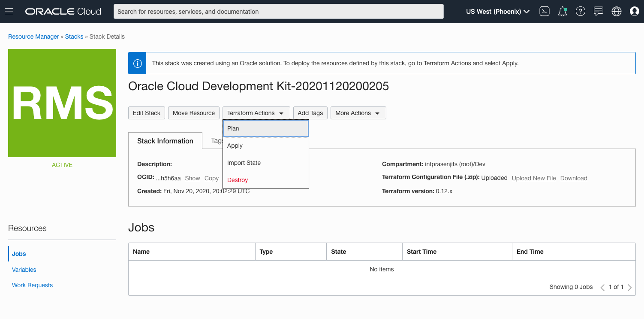Launch Cloud Shell from top bar
Viewport: 644px width, 319px height.
(x=545, y=12)
